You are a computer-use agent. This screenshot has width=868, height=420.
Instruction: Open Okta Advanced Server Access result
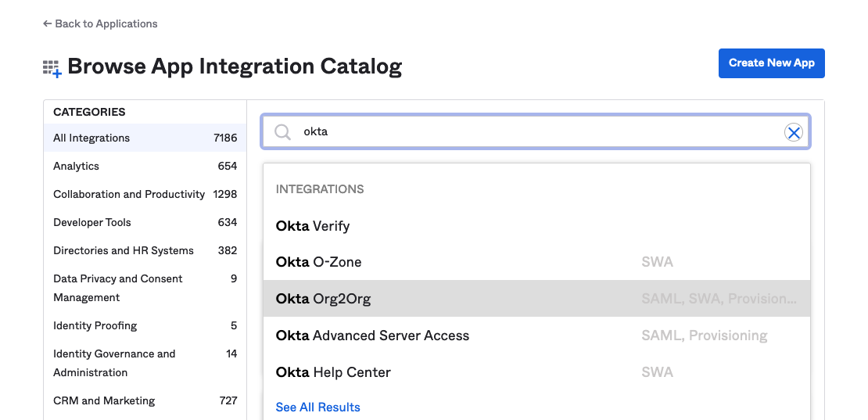point(372,336)
